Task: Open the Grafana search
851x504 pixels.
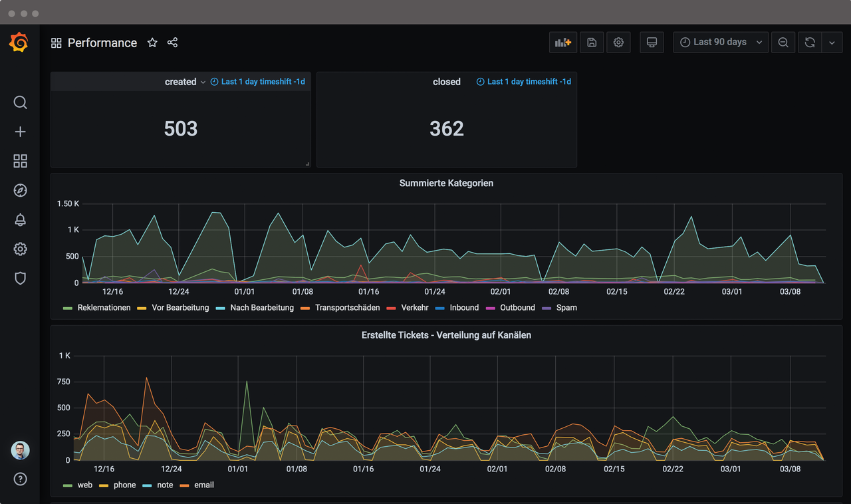Action: (20, 102)
